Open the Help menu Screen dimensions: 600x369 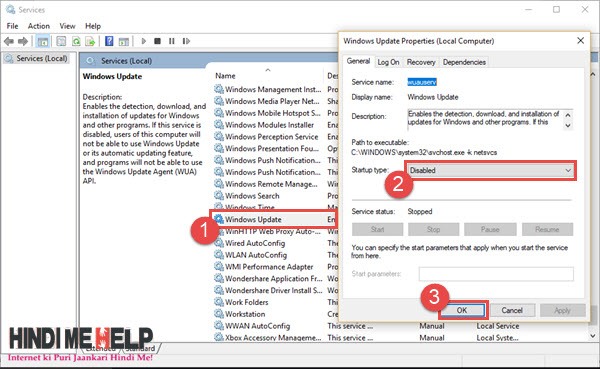point(93,26)
